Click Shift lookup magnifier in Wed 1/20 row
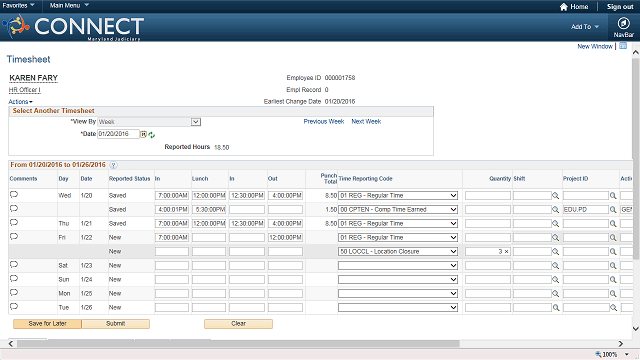640x360 pixels. pos(556,196)
